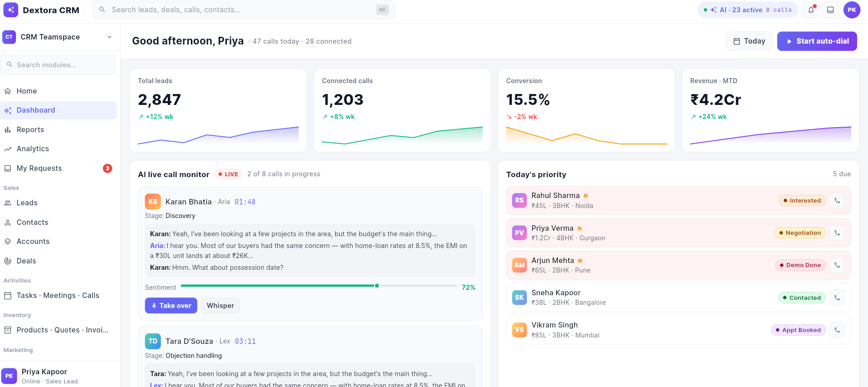The image size is (868, 387).
Task: Whisper on Karan Bhatia's call
Action: click(x=220, y=306)
